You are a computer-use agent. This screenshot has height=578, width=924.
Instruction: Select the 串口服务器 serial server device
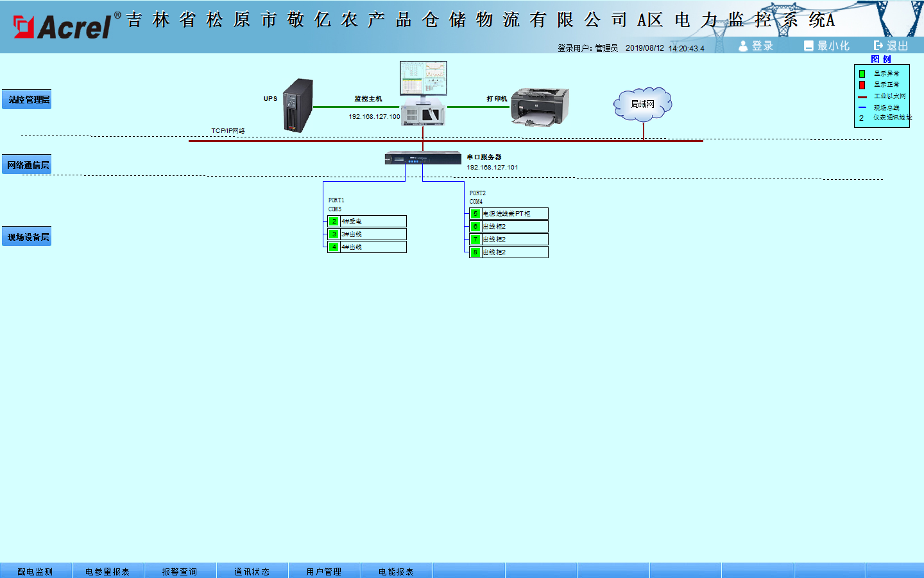(423, 157)
